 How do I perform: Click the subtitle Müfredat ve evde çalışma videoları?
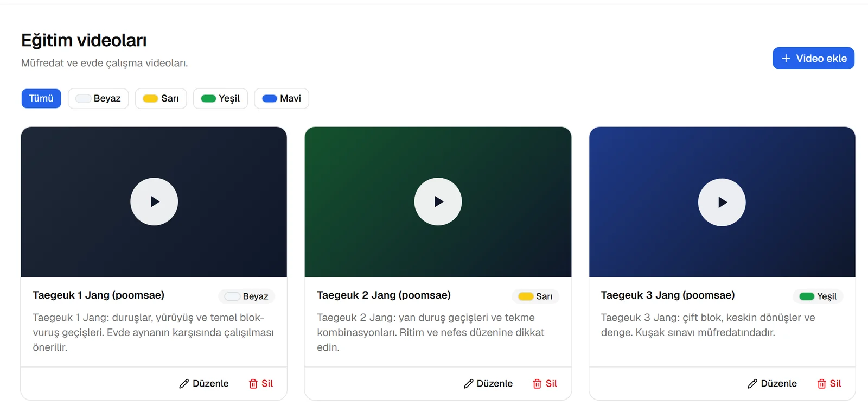(x=105, y=63)
